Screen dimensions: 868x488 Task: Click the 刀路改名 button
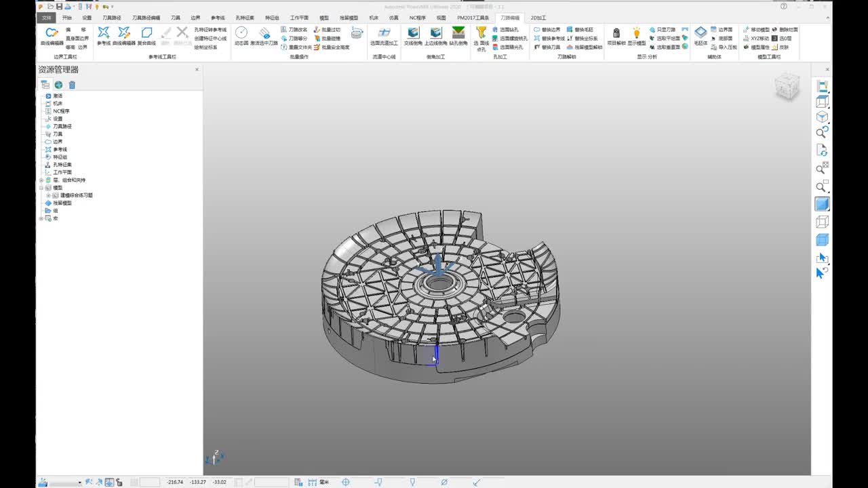294,30
